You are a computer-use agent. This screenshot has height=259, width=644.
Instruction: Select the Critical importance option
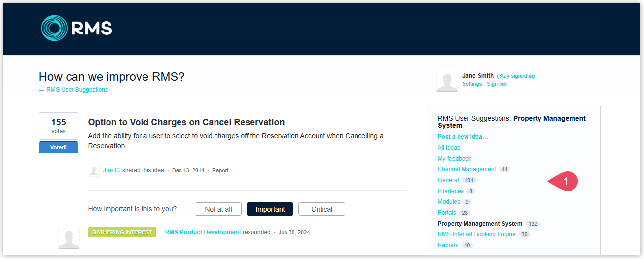tap(322, 209)
